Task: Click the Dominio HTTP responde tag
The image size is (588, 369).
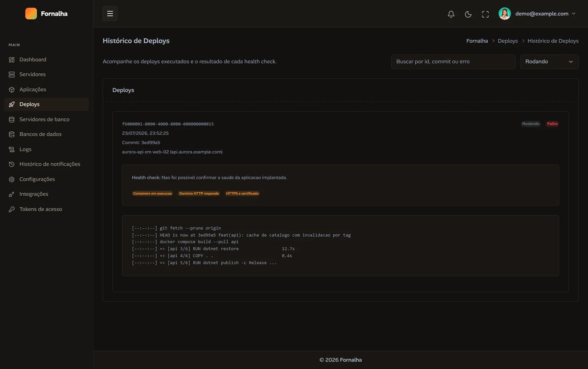Action: point(199,193)
